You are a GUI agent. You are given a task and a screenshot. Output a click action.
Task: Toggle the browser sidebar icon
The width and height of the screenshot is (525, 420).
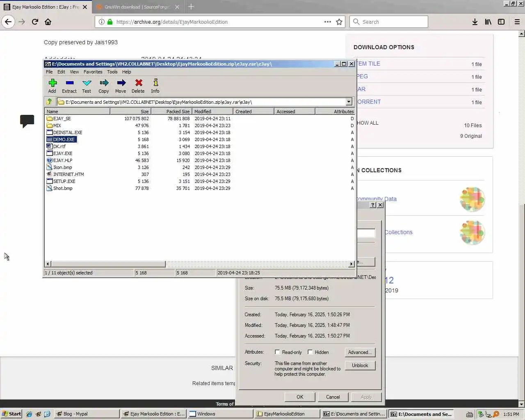pyautogui.click(x=501, y=22)
